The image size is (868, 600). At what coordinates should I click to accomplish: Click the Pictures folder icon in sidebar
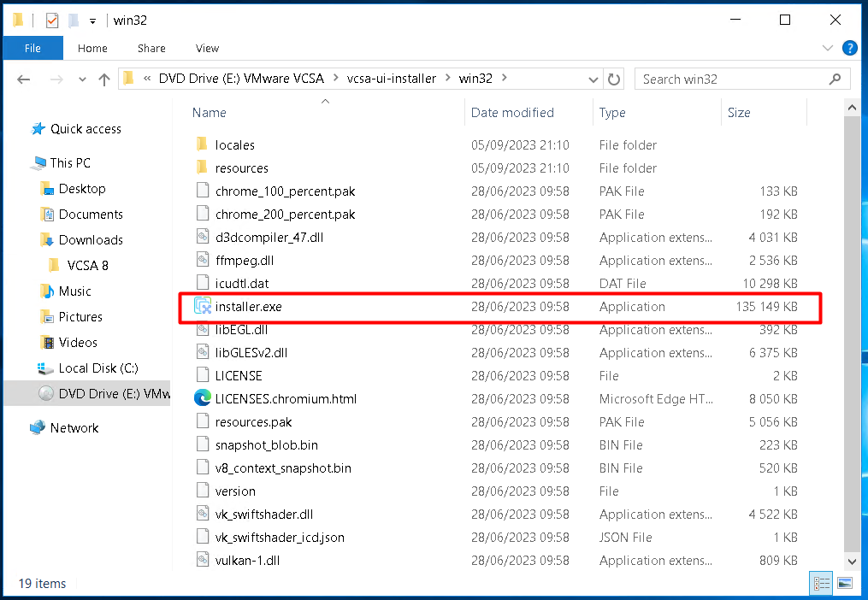[47, 316]
